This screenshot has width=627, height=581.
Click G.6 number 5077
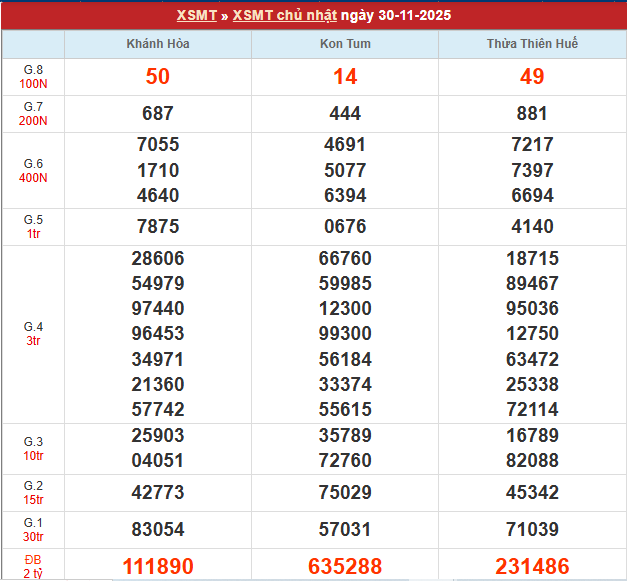click(x=345, y=170)
